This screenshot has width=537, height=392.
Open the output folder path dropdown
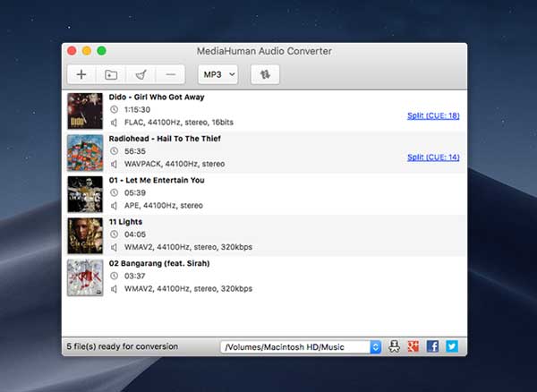[x=301, y=347]
